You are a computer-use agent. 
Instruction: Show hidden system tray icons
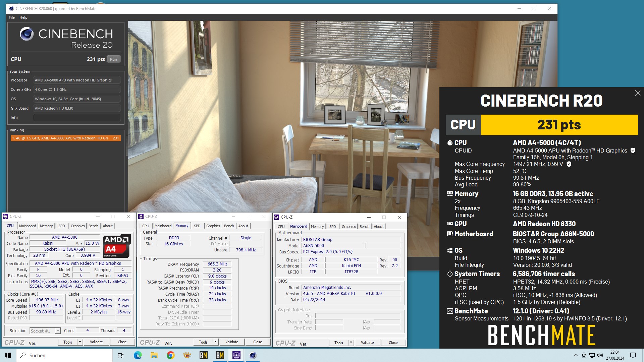pyautogui.click(x=576, y=355)
